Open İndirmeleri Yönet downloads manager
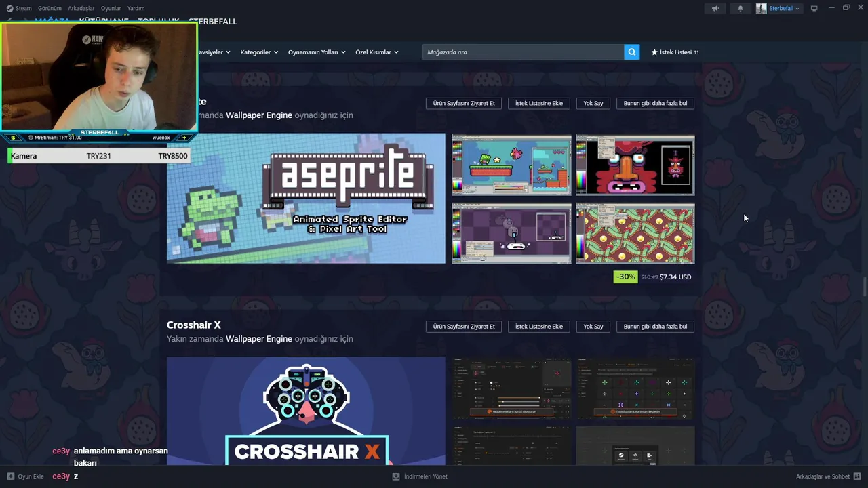This screenshot has width=868, height=488. click(x=420, y=476)
